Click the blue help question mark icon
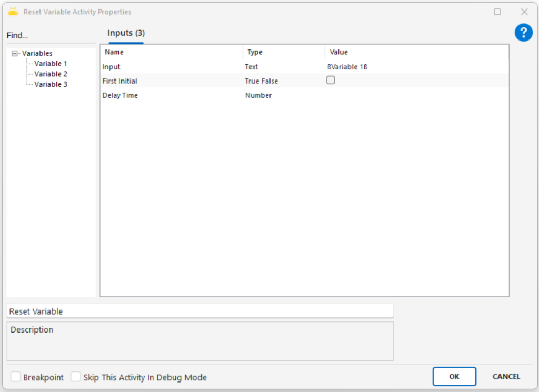 point(523,33)
